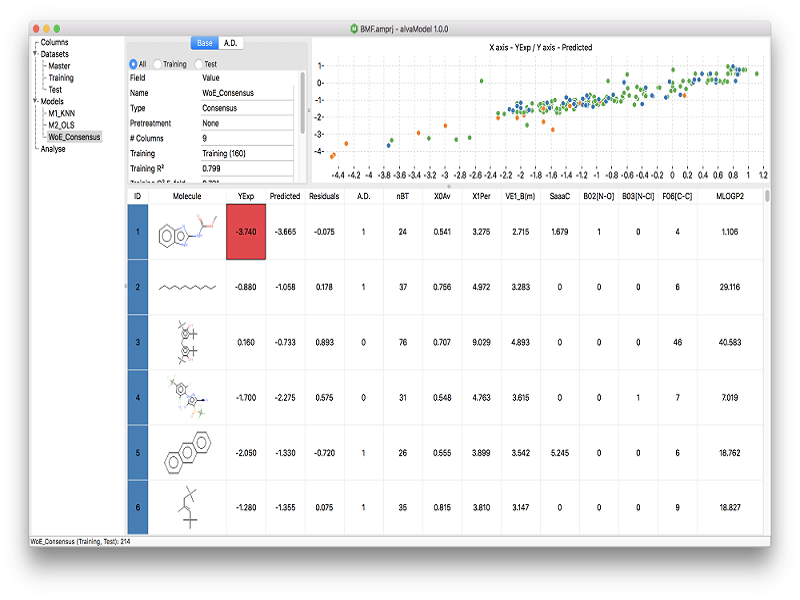800x600 pixels.
Task: Switch to the A.D. tab
Action: click(231, 43)
